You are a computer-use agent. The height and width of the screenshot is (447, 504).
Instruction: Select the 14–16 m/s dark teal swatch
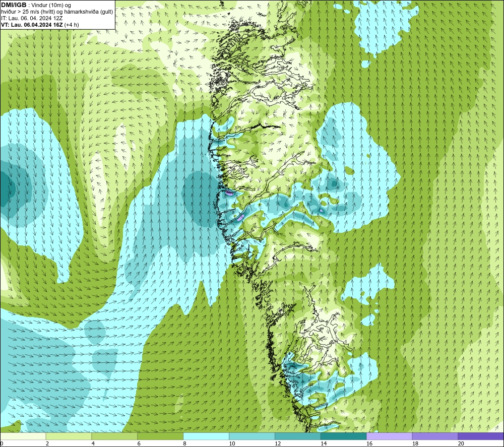[x=343, y=436]
